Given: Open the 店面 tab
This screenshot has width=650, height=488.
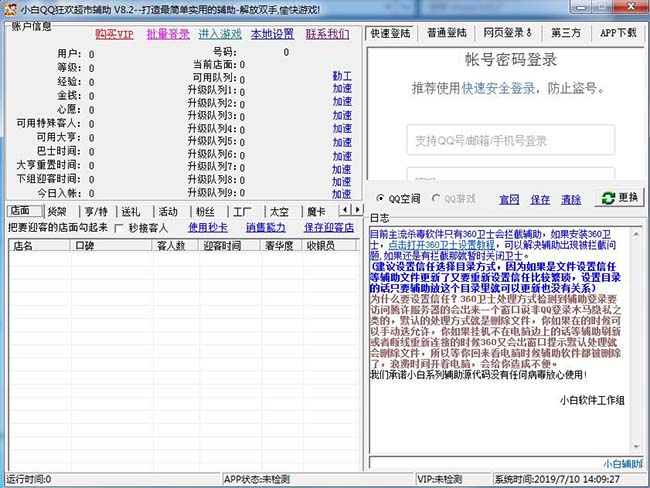Looking at the screenshot, I should click(x=25, y=211).
